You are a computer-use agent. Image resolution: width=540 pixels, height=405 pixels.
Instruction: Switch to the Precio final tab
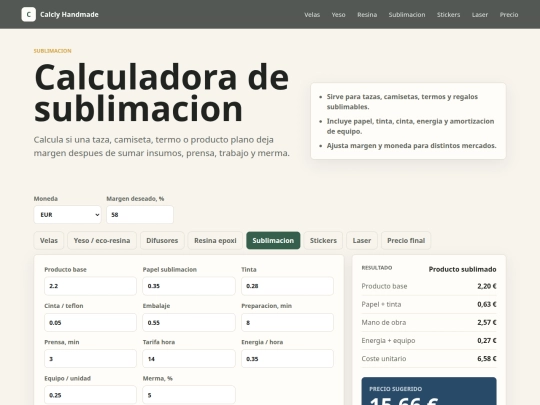[x=406, y=240]
